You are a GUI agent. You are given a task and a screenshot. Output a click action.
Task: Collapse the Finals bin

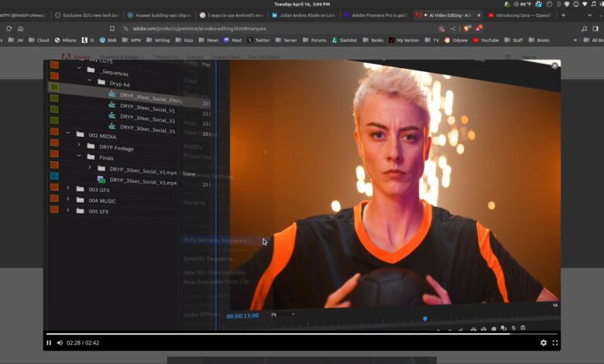tap(79, 156)
